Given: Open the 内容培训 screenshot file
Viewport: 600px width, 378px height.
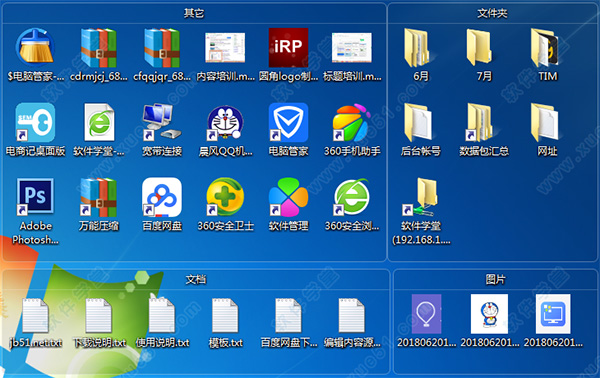Looking at the screenshot, I should pyautogui.click(x=225, y=47).
